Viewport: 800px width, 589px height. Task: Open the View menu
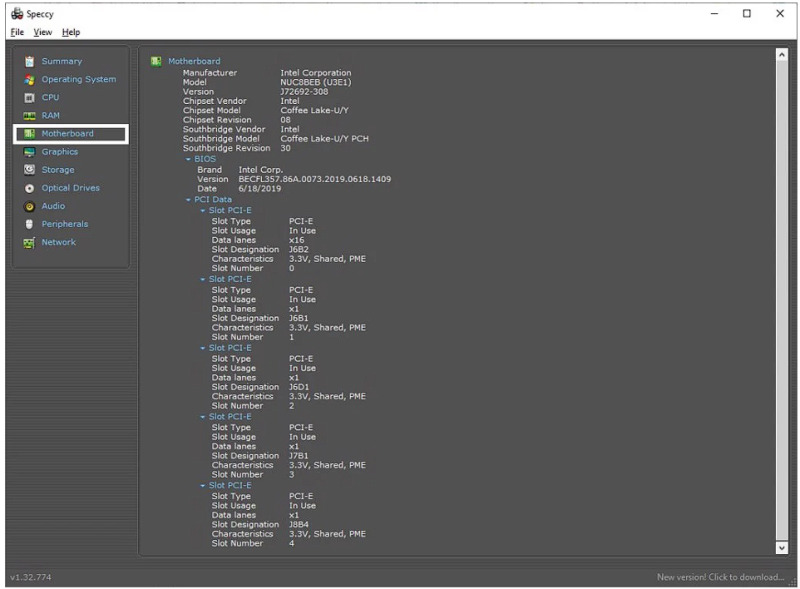point(42,32)
